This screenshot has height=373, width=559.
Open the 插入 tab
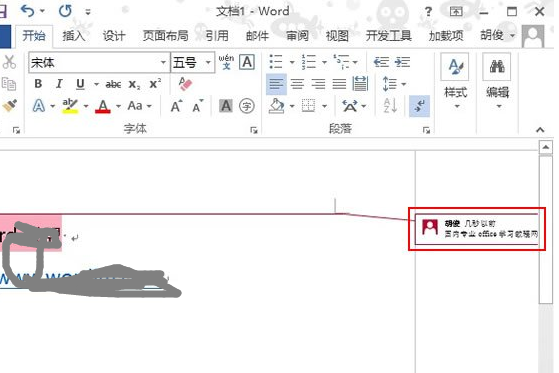tap(73, 36)
